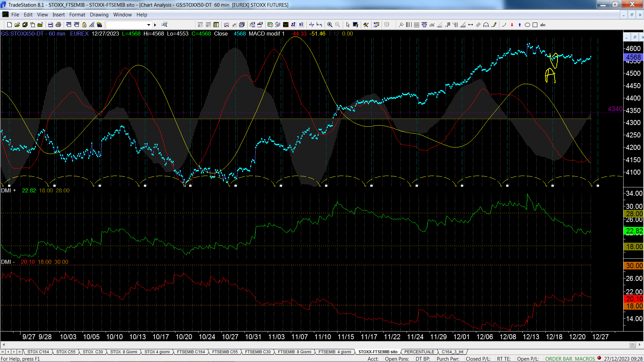Click the green-on-black chart display icon
Screen dimensions: 644x362
coord(285,25)
